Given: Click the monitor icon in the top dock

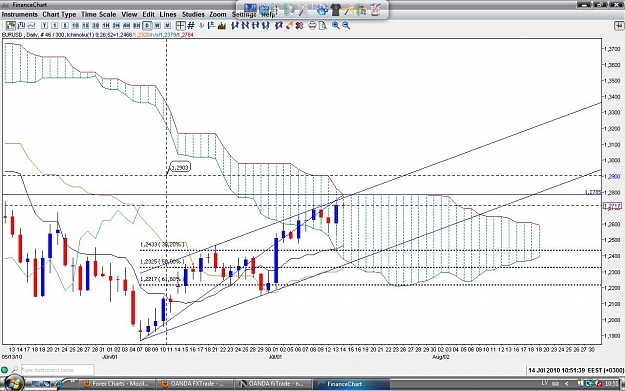Looking at the screenshot, I should tap(250, 9).
